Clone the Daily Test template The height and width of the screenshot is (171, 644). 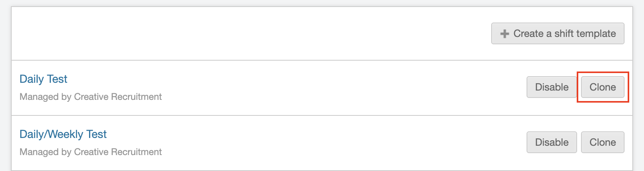point(602,87)
